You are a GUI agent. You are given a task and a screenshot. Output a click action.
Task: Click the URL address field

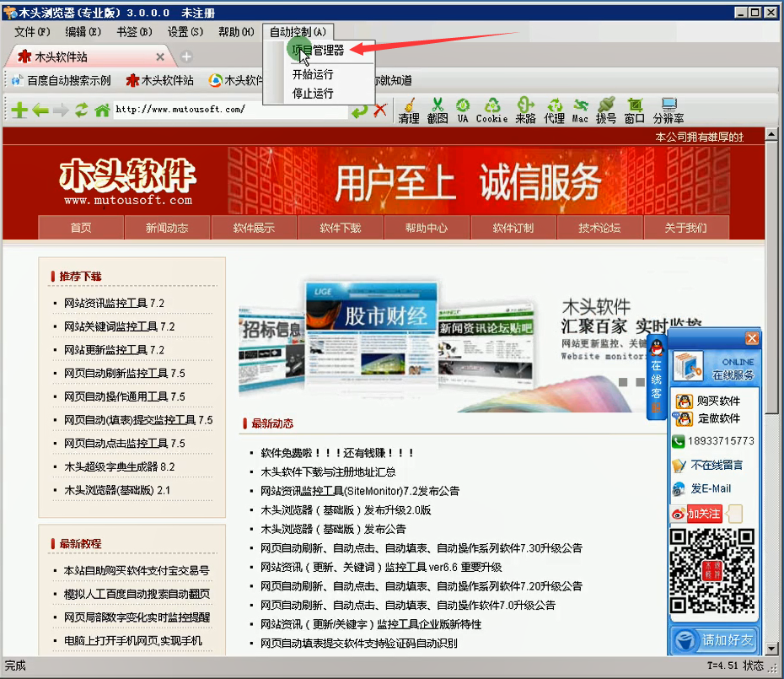(230, 110)
